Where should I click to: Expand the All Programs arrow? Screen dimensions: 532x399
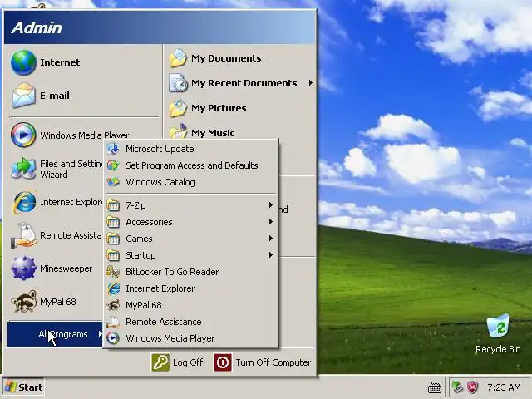(x=100, y=334)
